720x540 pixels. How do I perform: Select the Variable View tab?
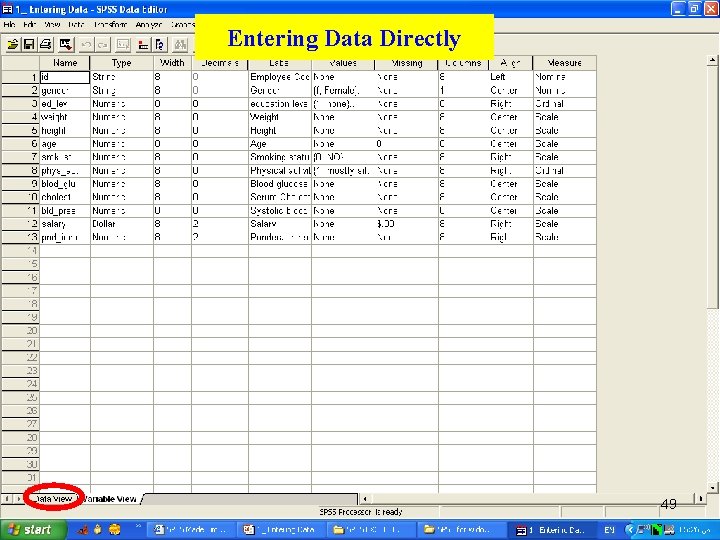click(110, 499)
